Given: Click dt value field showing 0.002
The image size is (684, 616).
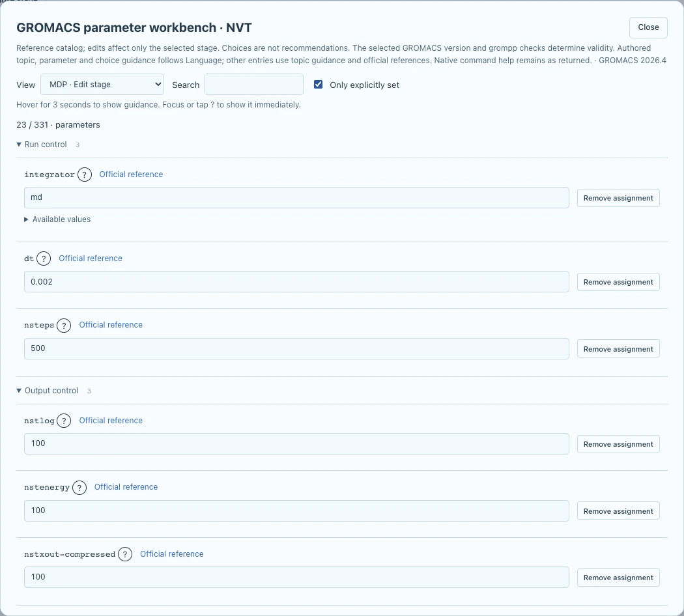Looking at the screenshot, I should pos(296,281).
